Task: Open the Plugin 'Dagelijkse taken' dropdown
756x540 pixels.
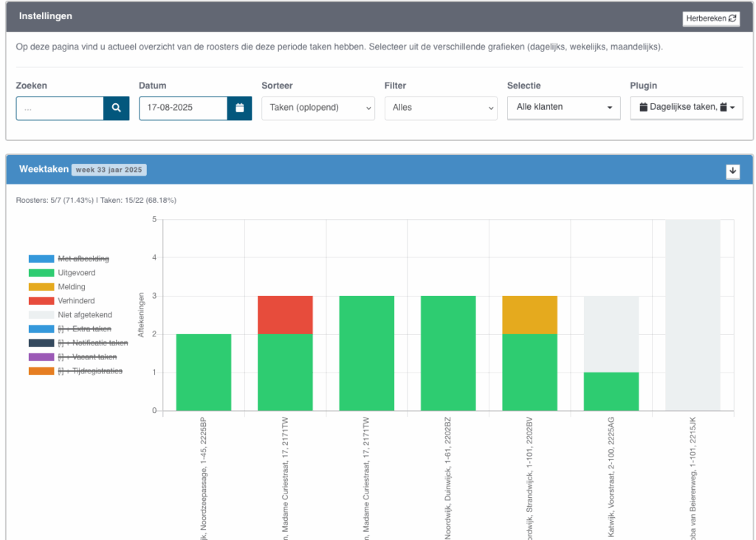Action: (686, 108)
